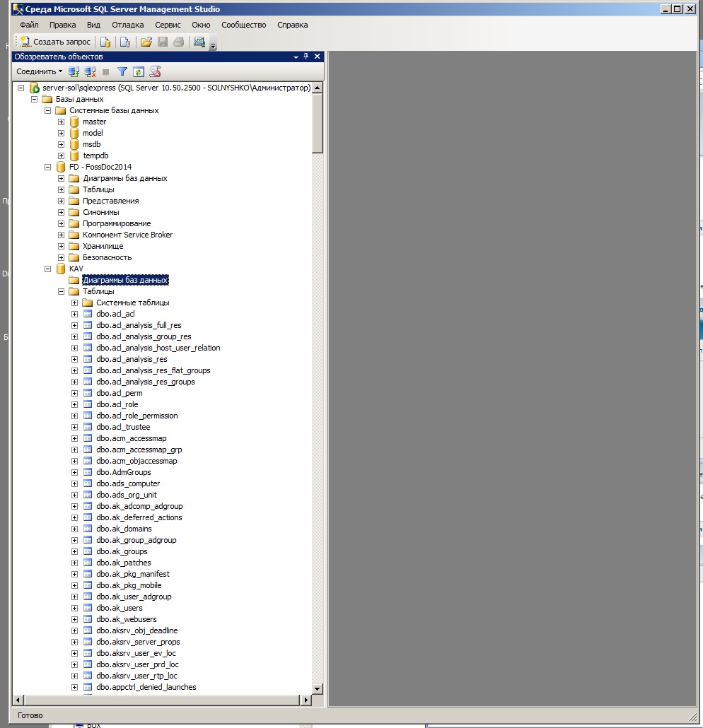Click the Disconnect server icon
The image size is (703, 728).
coord(90,71)
